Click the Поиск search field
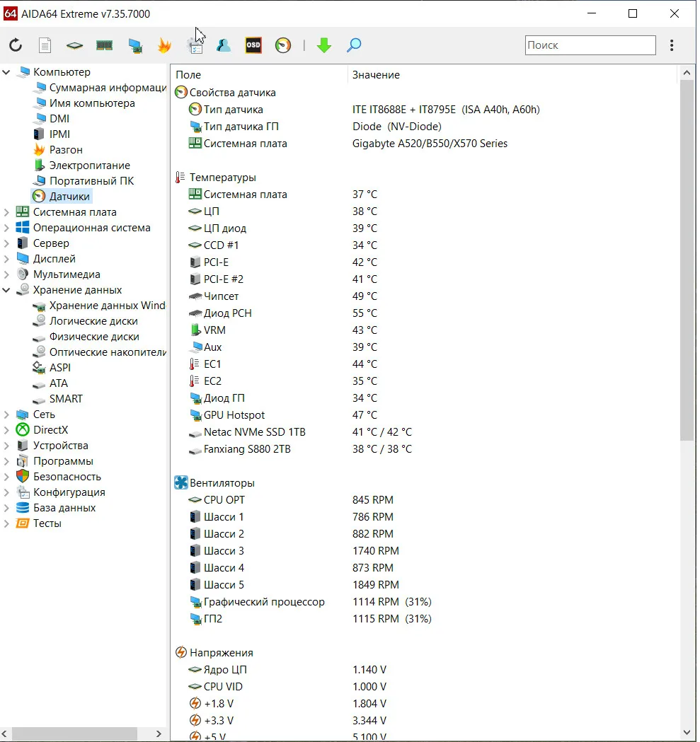The height and width of the screenshot is (742, 700). click(590, 45)
